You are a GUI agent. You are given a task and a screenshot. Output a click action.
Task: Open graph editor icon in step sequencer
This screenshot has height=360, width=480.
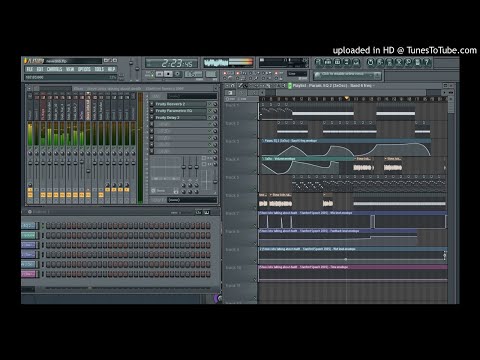click(198, 212)
